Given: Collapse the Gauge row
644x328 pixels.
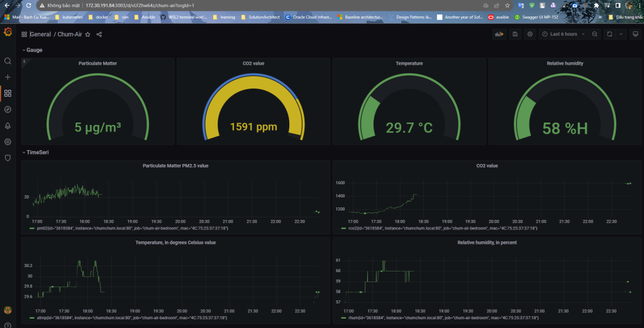Looking at the screenshot, I should tap(32, 50).
